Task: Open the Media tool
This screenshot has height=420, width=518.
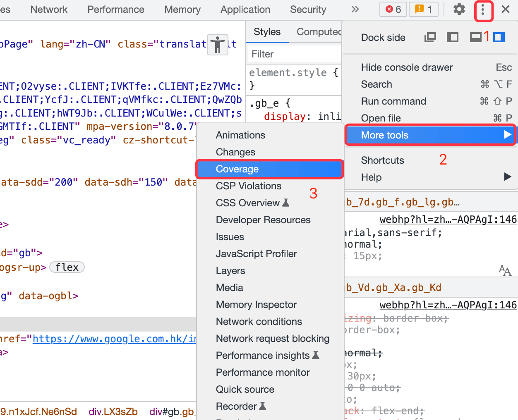Action: [271, 288]
